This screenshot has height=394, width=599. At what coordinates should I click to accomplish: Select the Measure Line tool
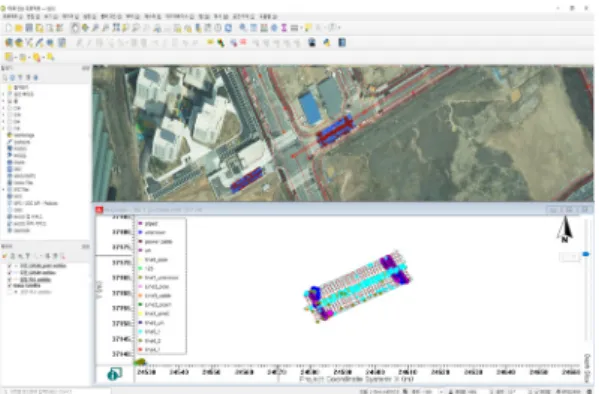click(294, 28)
